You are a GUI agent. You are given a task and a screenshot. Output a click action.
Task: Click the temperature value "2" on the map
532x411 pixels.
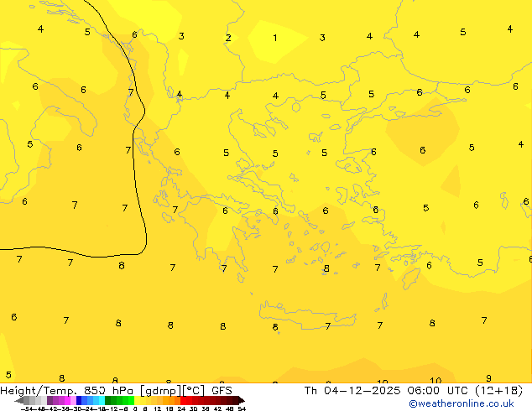point(228,38)
